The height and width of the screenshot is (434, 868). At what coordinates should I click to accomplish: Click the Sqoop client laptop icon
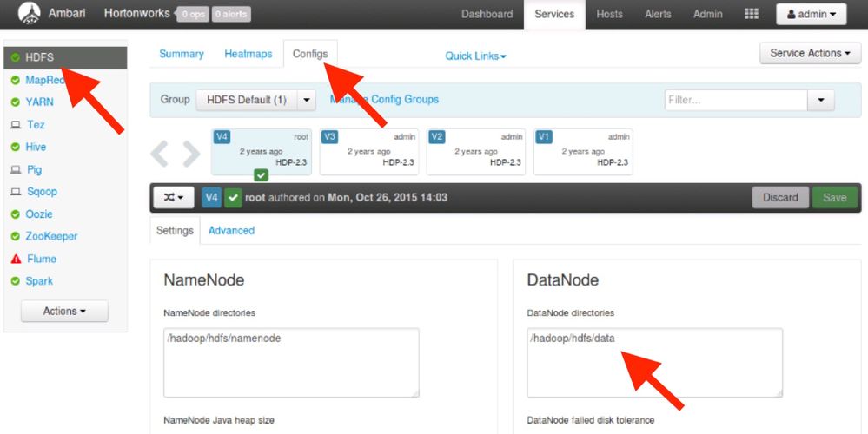(16, 192)
